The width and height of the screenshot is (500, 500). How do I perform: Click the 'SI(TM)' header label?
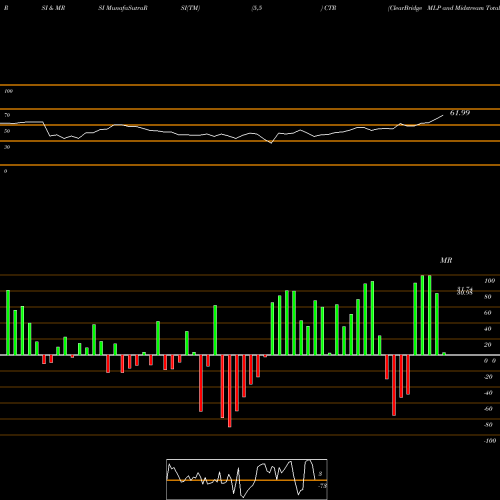pyautogui.click(x=190, y=8)
